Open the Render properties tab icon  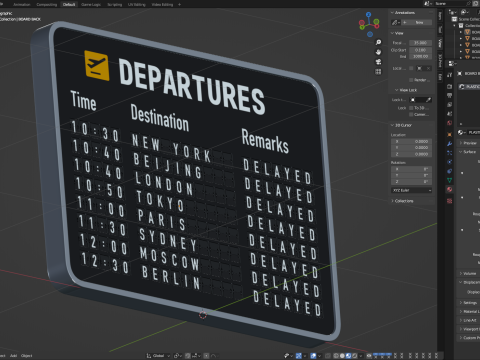tap(450, 86)
